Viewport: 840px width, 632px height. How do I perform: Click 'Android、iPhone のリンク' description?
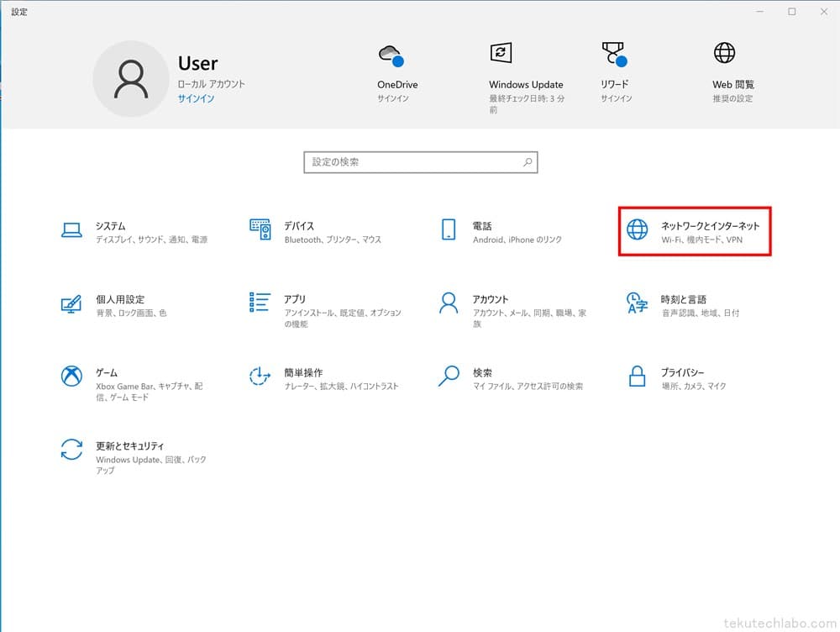(x=517, y=240)
